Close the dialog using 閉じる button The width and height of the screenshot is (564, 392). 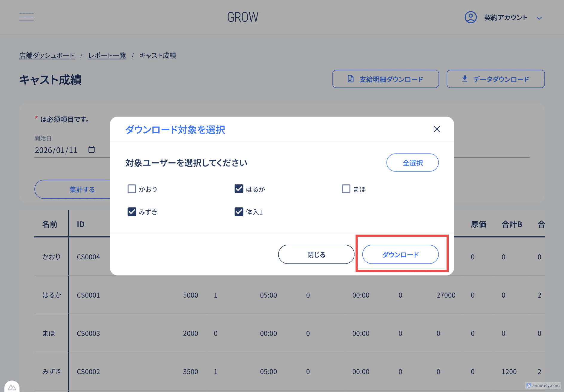point(316,254)
